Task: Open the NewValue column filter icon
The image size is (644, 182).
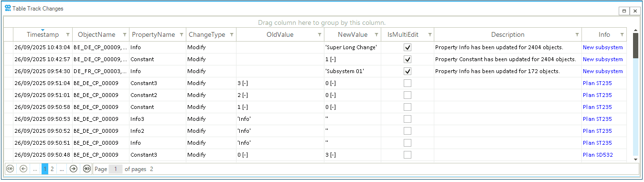Action: point(376,35)
